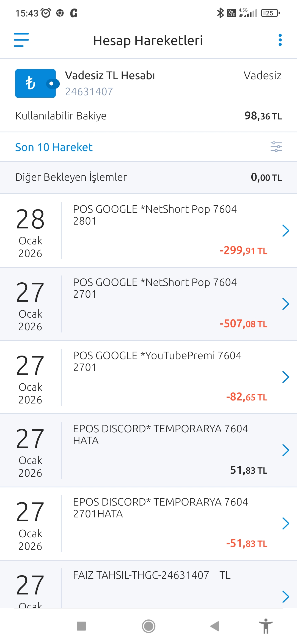Viewport: 297px width, 644px height.
Task: Tap the Android back triangle button
Action: pos(215,626)
